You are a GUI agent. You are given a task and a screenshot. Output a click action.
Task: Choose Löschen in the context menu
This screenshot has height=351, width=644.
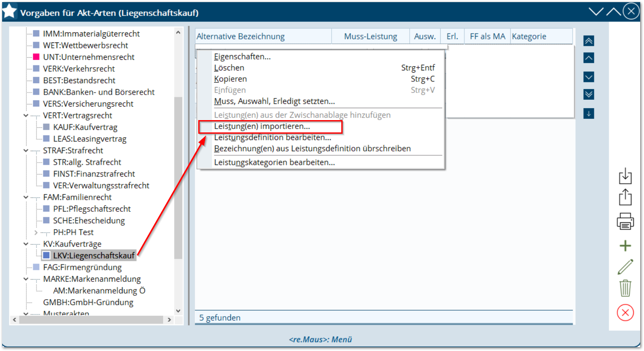click(229, 67)
